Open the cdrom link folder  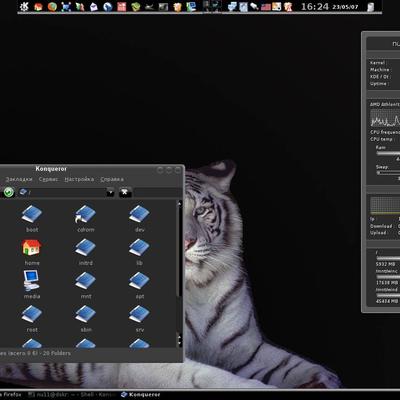coord(86,219)
